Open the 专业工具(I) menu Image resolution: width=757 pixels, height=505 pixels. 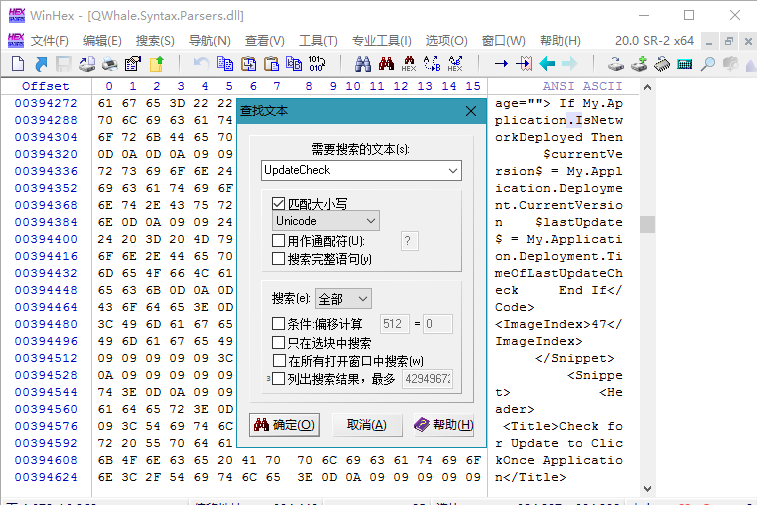(381, 41)
